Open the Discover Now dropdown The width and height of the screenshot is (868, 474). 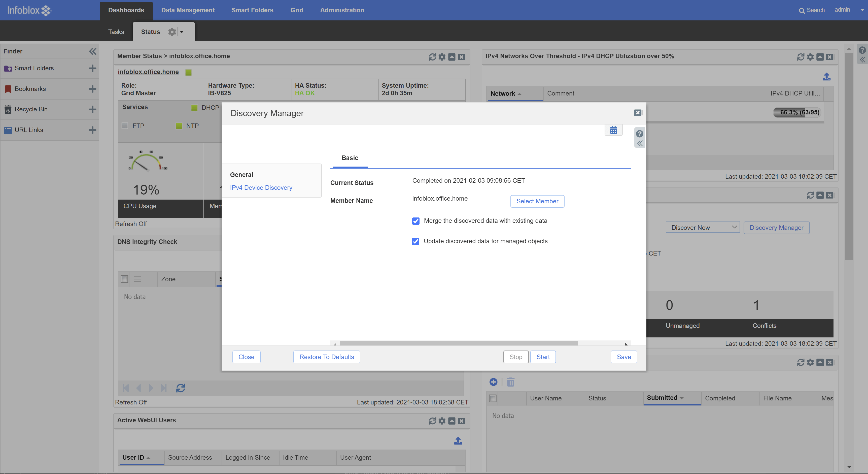point(702,228)
